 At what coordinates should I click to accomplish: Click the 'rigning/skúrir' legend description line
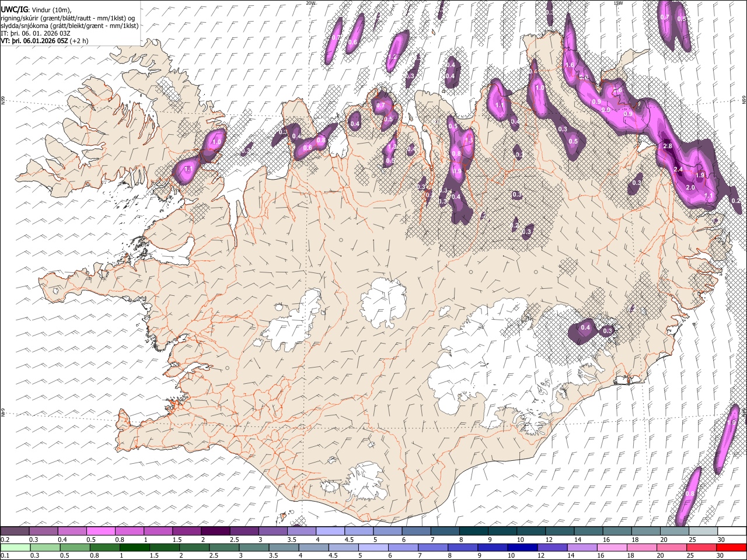coord(69,17)
